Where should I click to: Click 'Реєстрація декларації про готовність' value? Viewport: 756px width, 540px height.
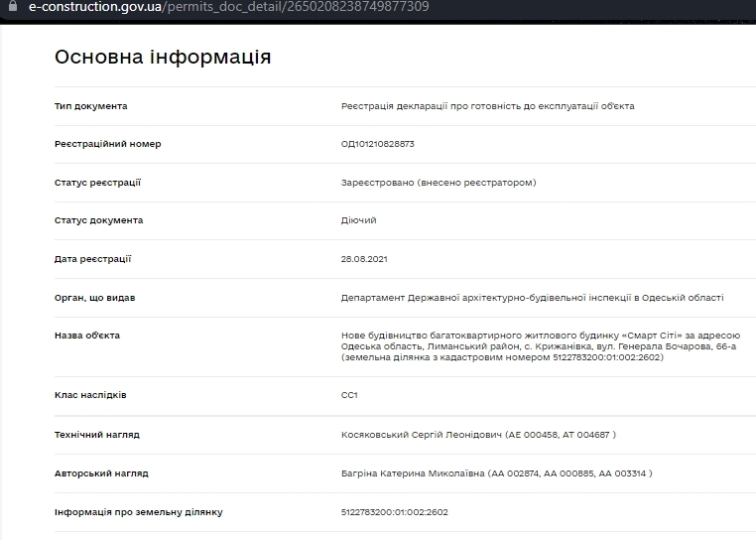click(487, 106)
